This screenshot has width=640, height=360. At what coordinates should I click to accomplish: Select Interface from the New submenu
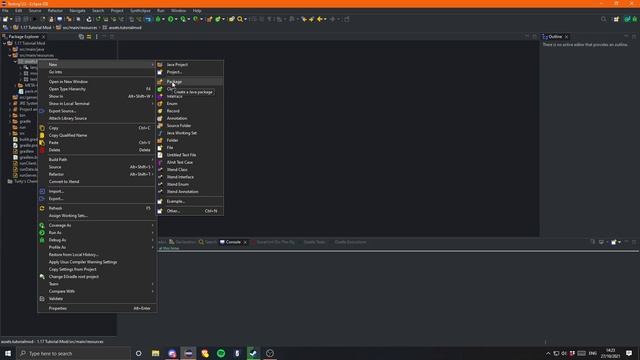190,96
